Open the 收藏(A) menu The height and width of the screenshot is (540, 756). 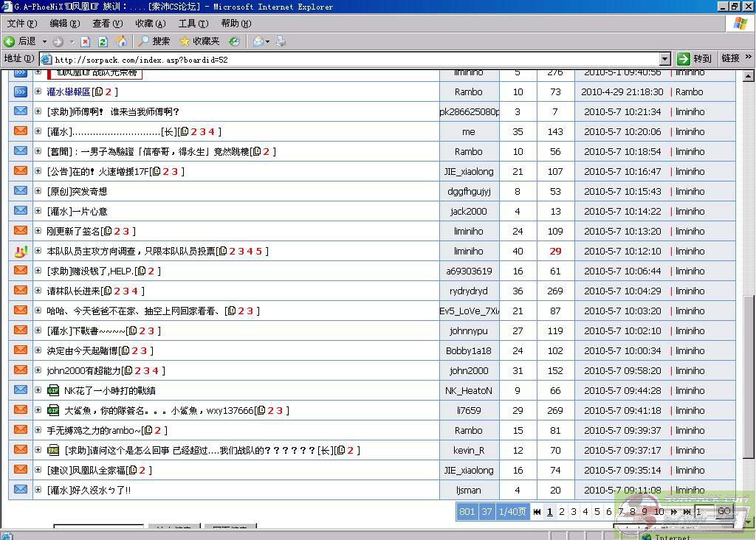[x=150, y=24]
